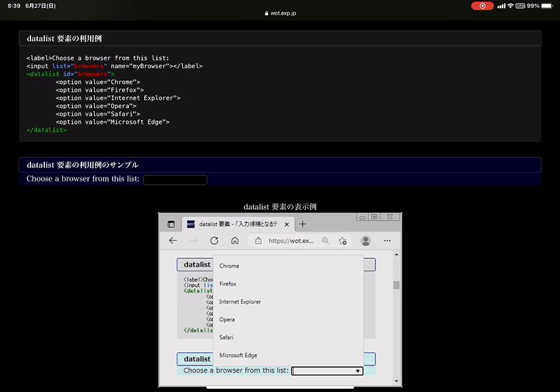Open the three-dot settings menu in Edge
Viewport: 560px width, 392px height.
pos(387,240)
